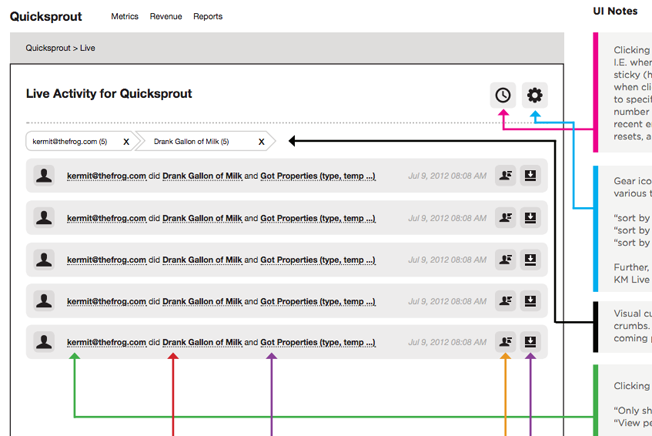
Task: Click the download icon in the fourth row
Action: (x=530, y=301)
